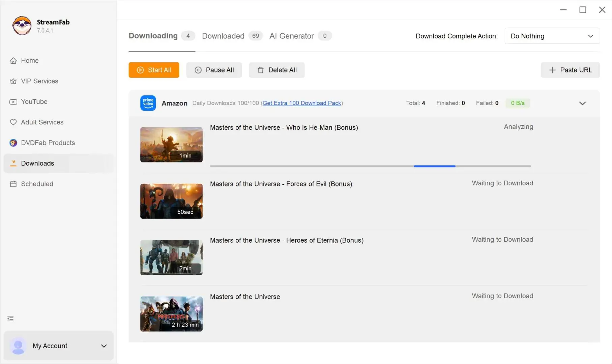Collapse the sidebar with the menu icon
The image size is (612, 364).
(10, 318)
